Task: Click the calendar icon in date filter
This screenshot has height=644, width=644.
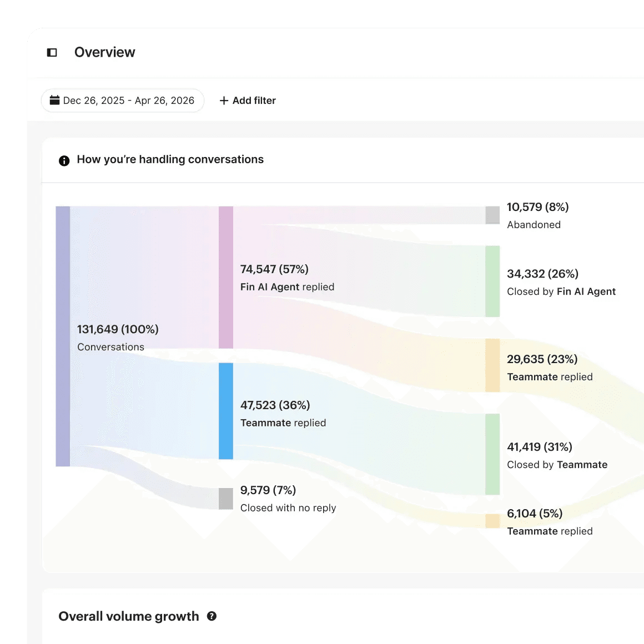Action: (x=54, y=100)
